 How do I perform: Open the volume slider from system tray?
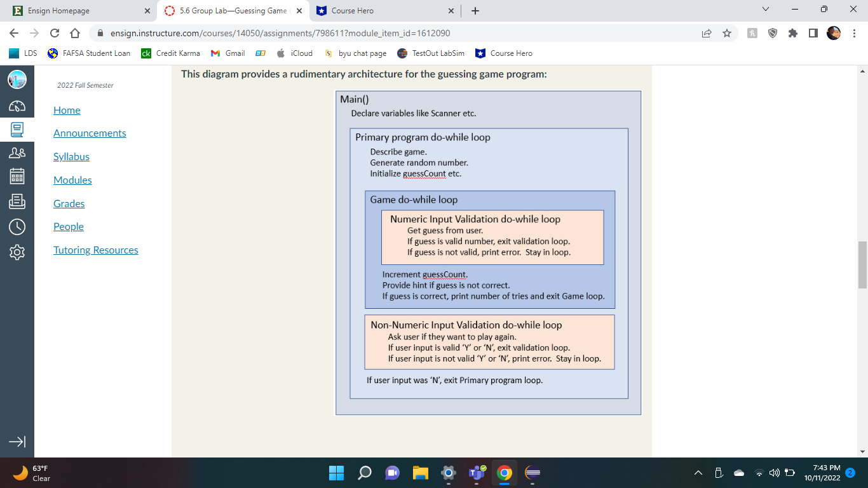point(774,473)
